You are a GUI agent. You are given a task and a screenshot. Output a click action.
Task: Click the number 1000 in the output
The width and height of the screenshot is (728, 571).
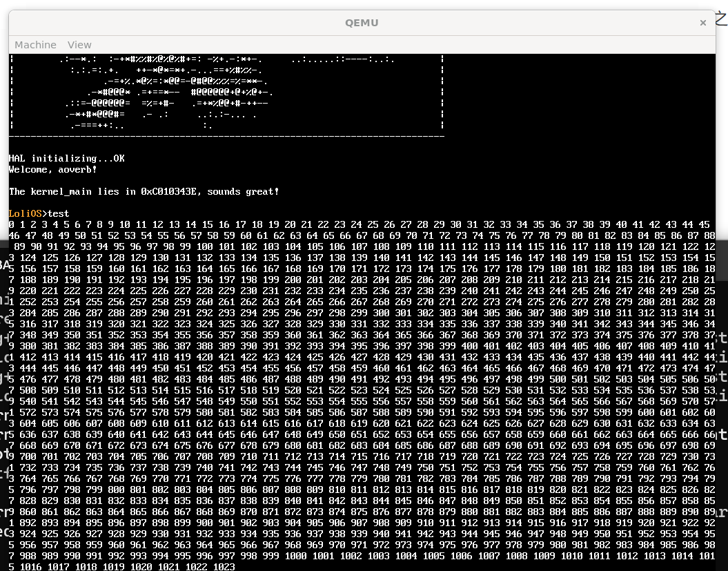click(x=295, y=556)
